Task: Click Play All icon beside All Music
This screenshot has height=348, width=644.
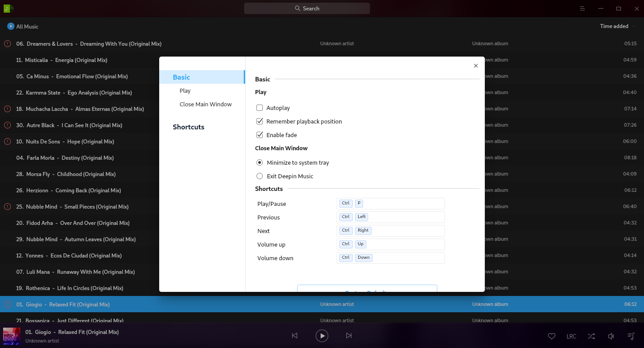Action: click(11, 26)
